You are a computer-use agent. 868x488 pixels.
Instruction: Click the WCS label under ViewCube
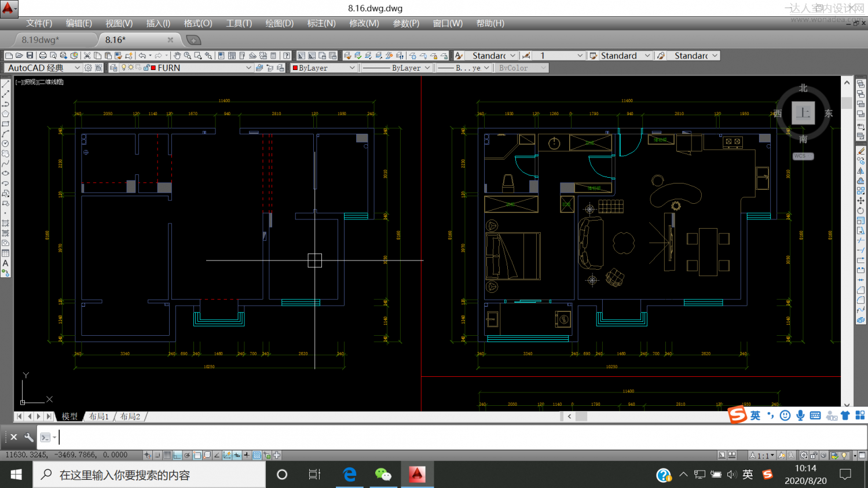803,156
